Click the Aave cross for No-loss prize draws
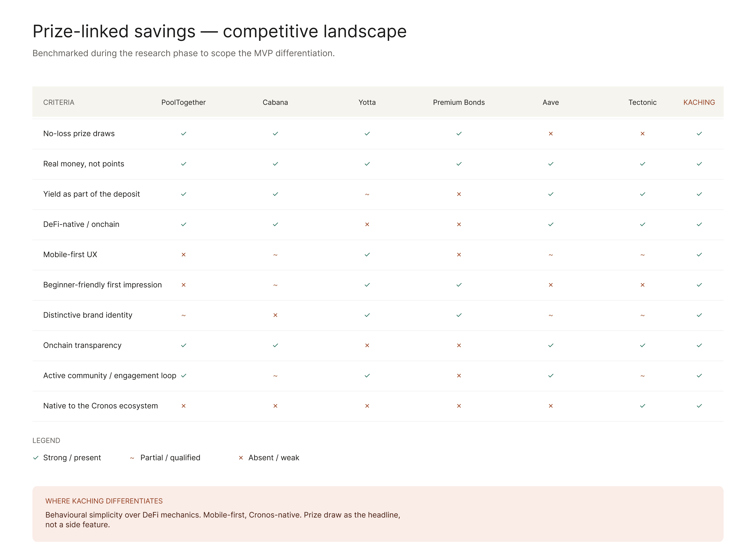756x551 pixels. click(551, 134)
